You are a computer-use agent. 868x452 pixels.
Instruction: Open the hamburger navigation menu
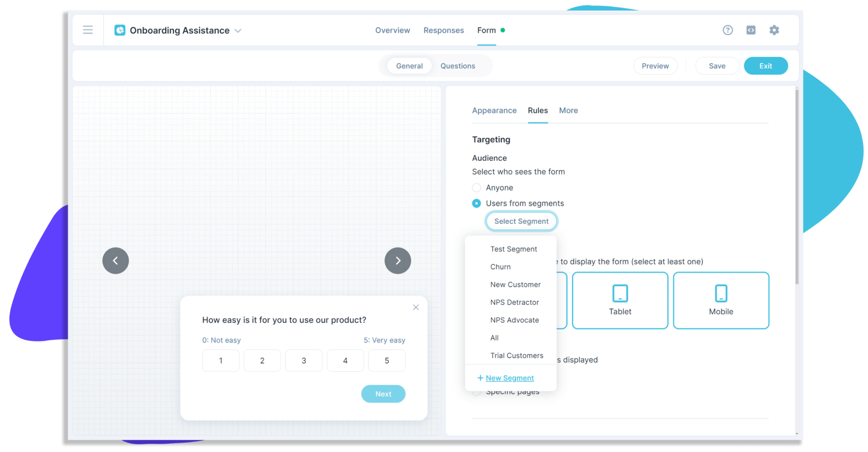tap(88, 30)
